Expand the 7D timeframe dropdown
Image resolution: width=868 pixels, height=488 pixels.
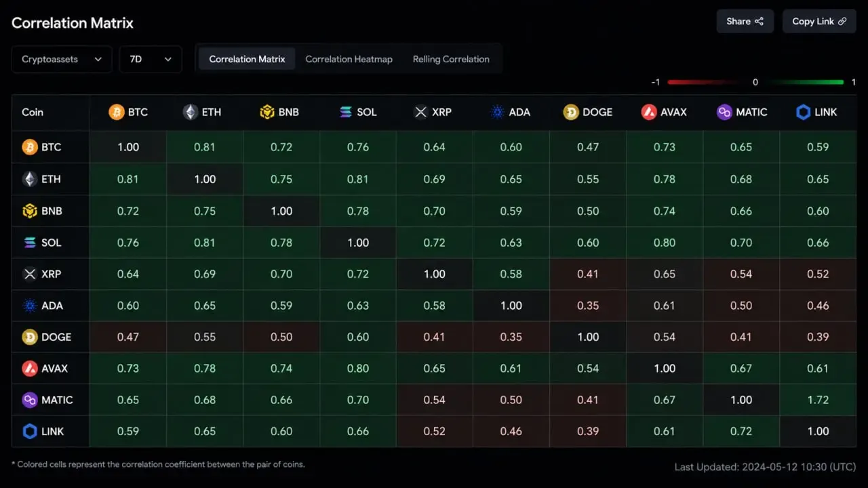click(x=151, y=59)
